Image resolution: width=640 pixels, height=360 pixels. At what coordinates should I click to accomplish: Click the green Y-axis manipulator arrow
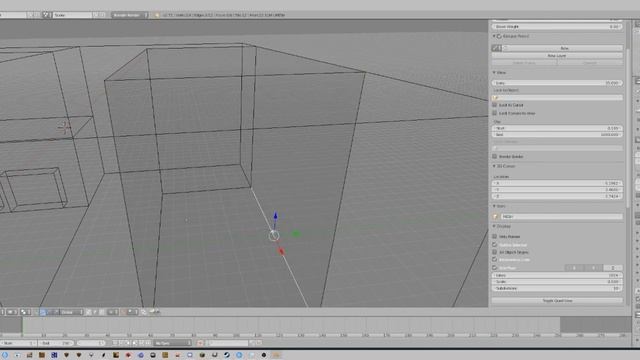point(296,234)
